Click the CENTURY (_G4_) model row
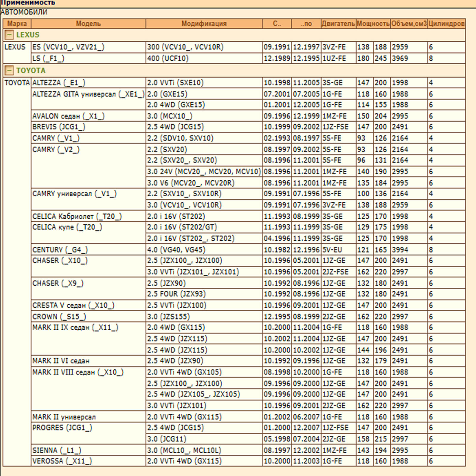The height and width of the screenshot is (476, 476). 60,250
